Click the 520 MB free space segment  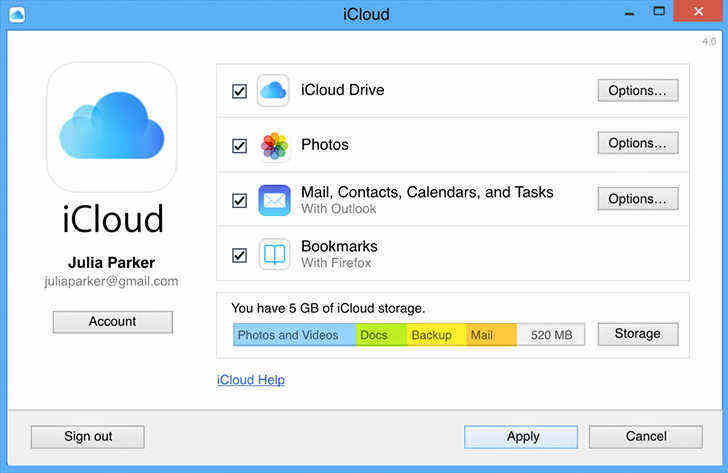[551, 335]
